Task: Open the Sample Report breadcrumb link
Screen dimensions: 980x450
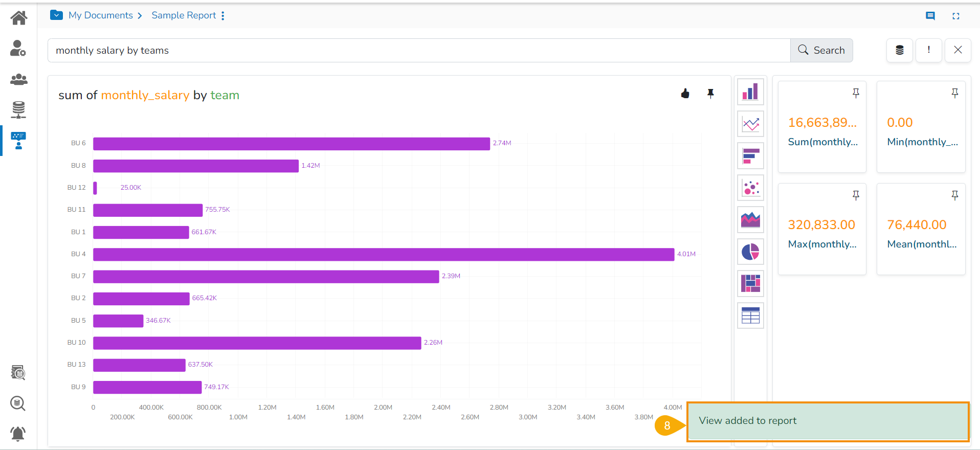Action: 184,15
